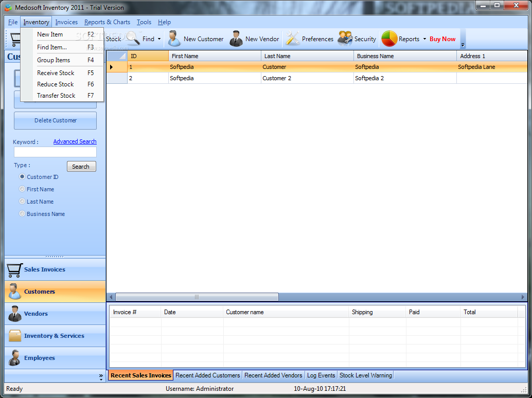Click the Vendors businessman icon in sidebar
The width and height of the screenshot is (532, 398).
coord(14,314)
